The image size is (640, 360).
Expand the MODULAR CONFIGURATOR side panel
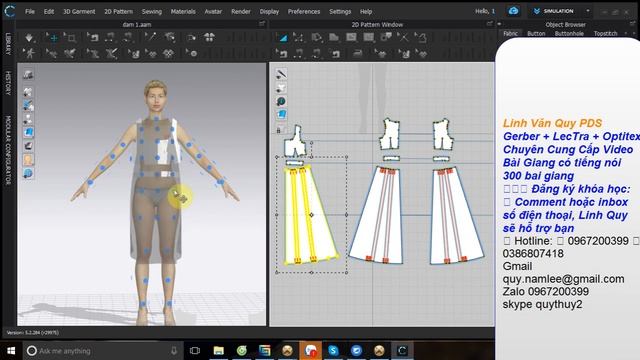coord(8,150)
